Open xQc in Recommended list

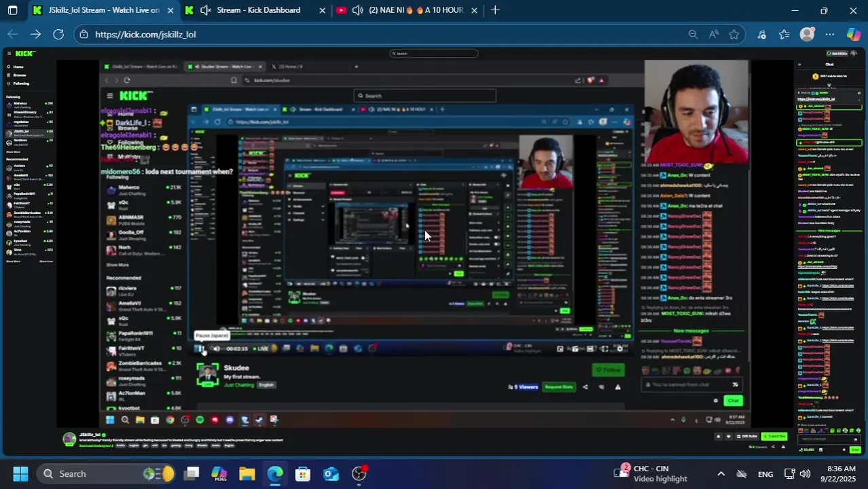[x=29, y=185]
